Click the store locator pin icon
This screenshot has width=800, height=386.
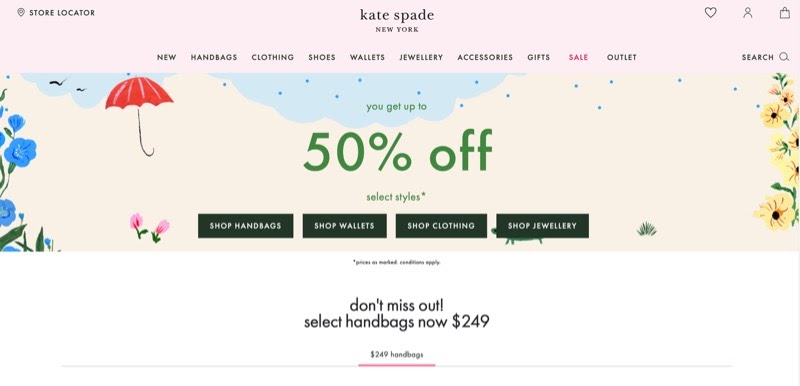click(x=21, y=13)
